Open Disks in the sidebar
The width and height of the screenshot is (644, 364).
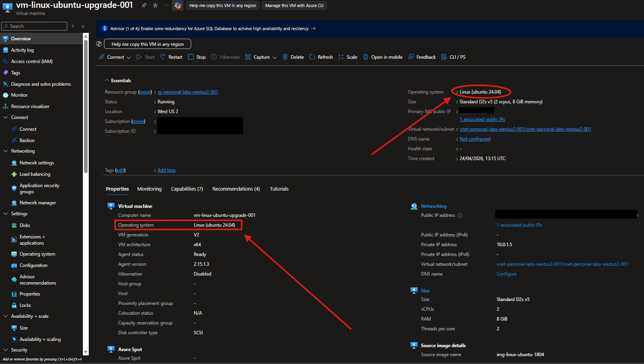pos(25,225)
